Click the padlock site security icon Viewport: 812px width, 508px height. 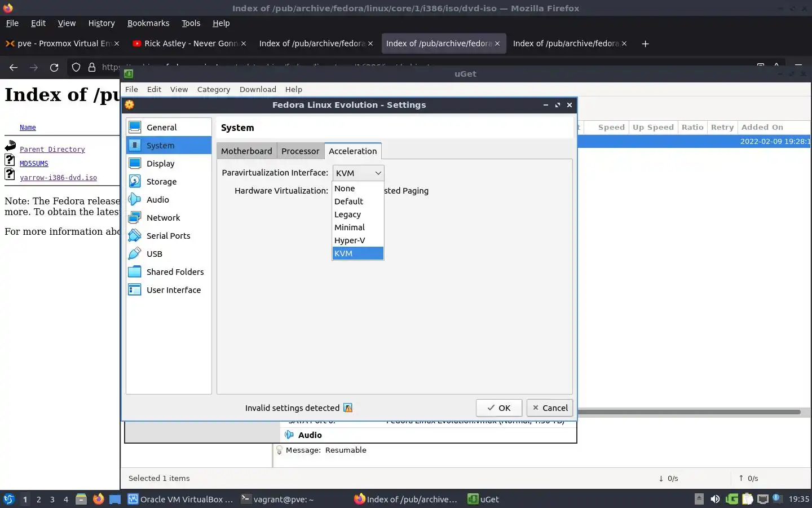(92, 68)
